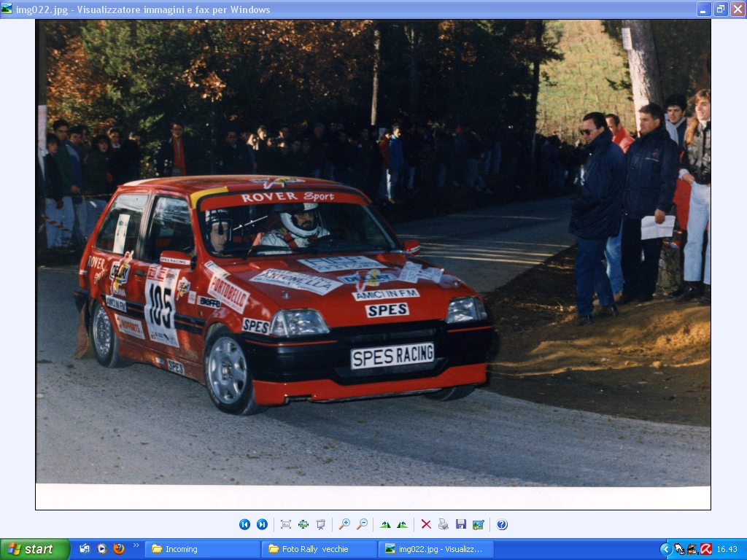Show image at actual size

pos(303,524)
